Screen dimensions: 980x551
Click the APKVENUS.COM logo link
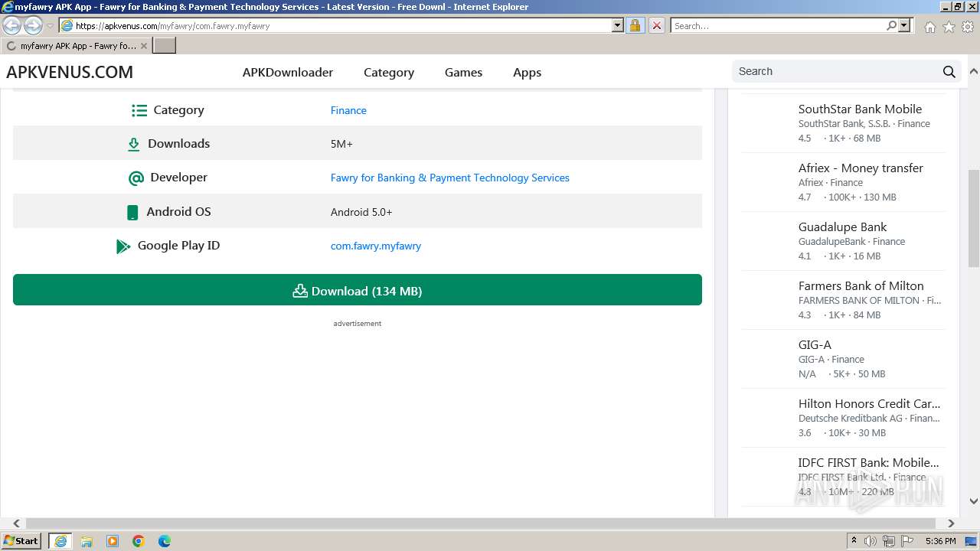pos(70,73)
